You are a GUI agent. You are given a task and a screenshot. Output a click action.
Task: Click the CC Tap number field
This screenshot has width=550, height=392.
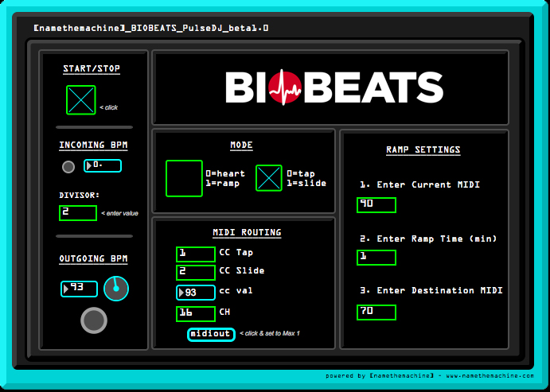tap(196, 254)
